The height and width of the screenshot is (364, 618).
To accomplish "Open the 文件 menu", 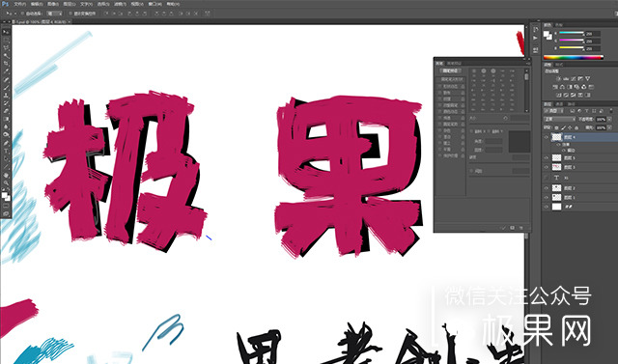I will [x=20, y=4].
